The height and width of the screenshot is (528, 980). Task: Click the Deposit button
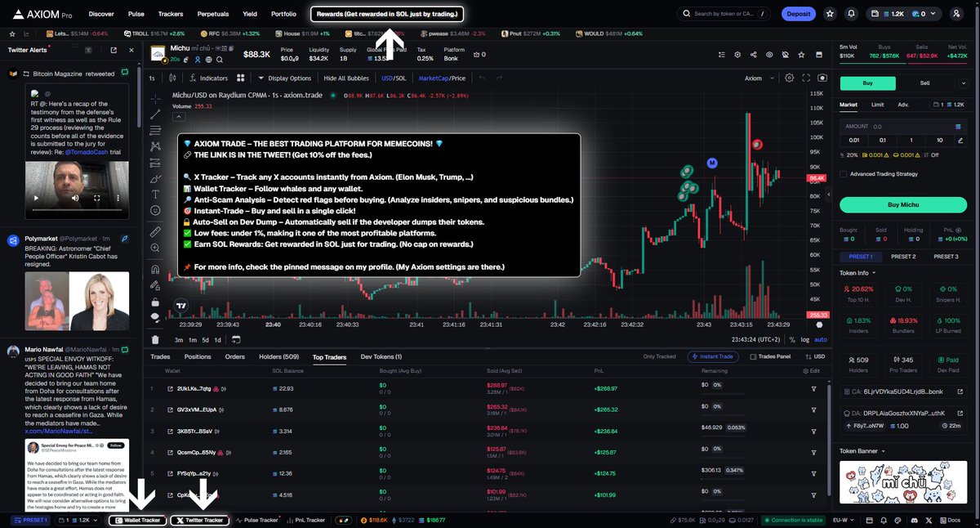pyautogui.click(x=798, y=14)
